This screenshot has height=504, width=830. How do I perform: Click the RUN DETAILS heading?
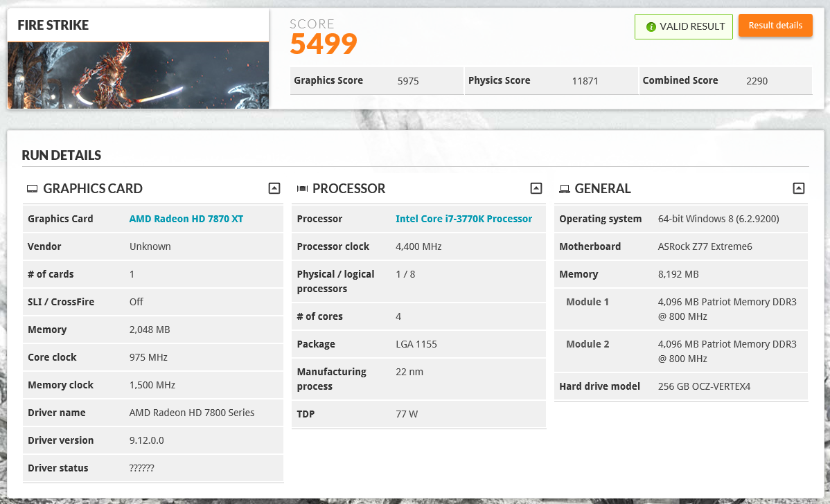point(62,156)
